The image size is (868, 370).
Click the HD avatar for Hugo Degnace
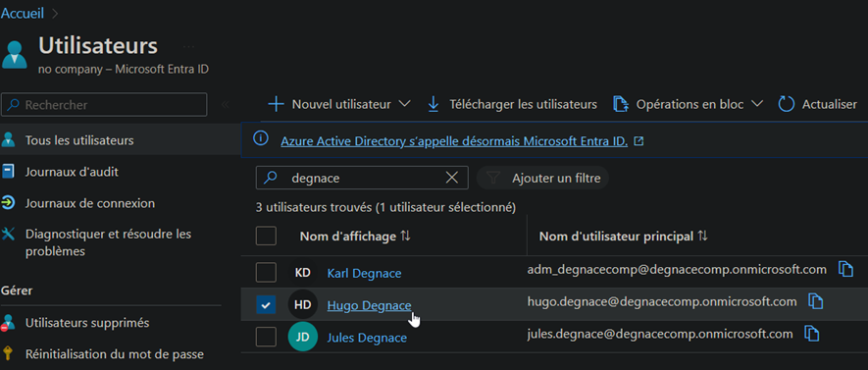303,304
